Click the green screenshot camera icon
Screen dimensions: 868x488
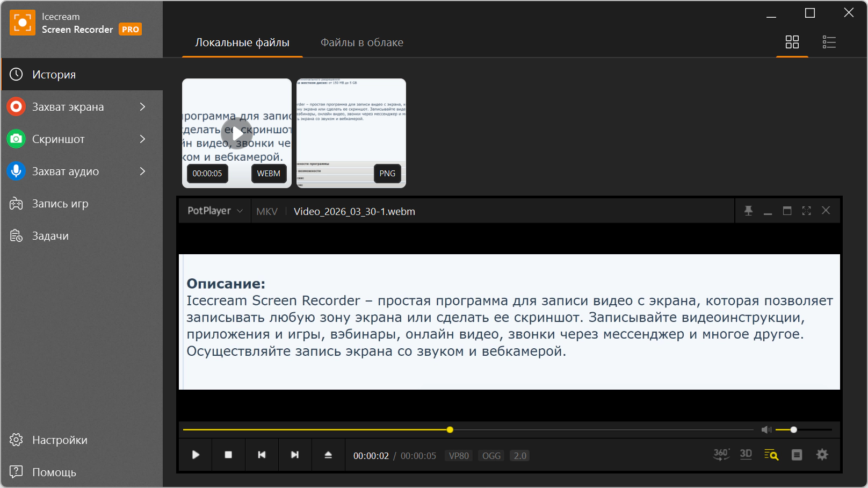[16, 139]
